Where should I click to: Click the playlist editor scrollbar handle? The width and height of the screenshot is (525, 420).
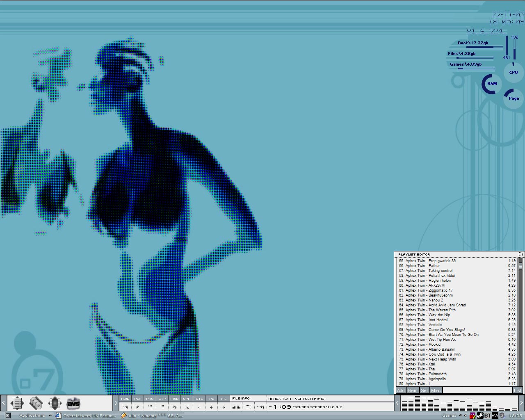pyautogui.click(x=520, y=266)
